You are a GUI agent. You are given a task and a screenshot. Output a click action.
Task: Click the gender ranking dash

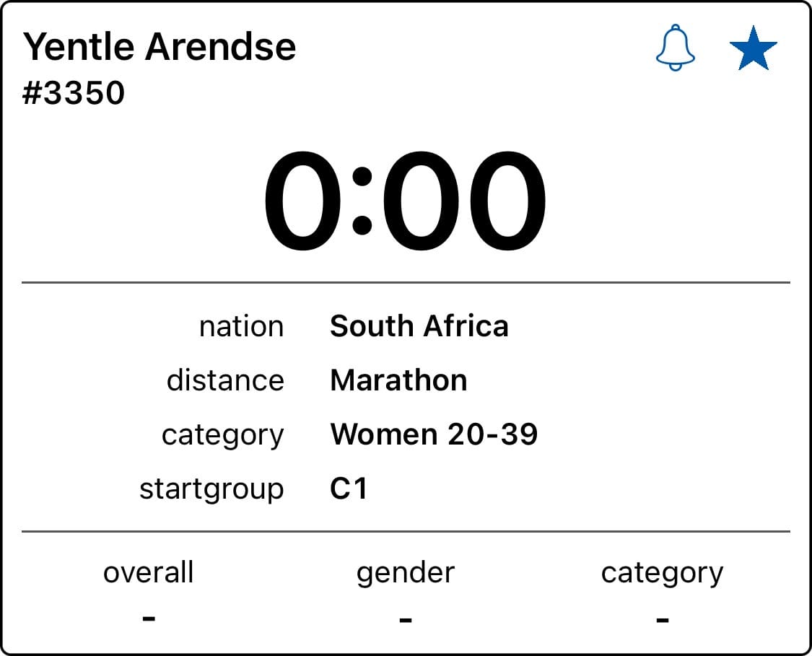[x=406, y=617]
